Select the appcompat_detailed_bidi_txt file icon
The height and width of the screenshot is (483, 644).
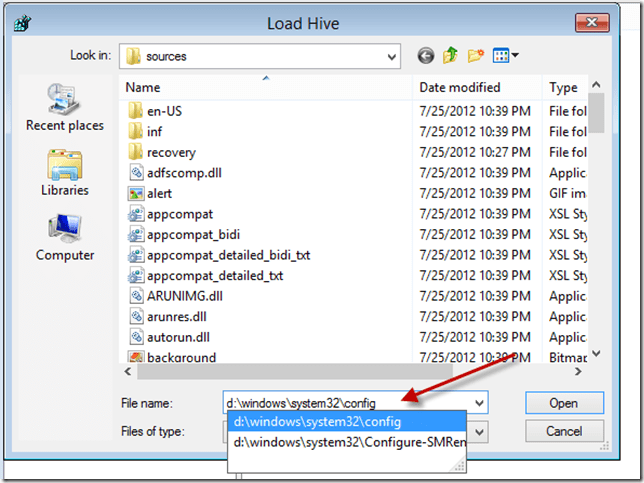[x=136, y=255]
